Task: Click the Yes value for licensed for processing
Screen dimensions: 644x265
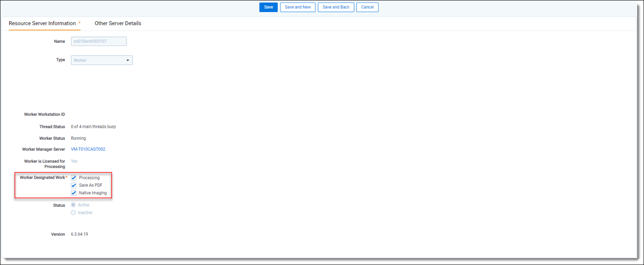Action: (x=74, y=161)
